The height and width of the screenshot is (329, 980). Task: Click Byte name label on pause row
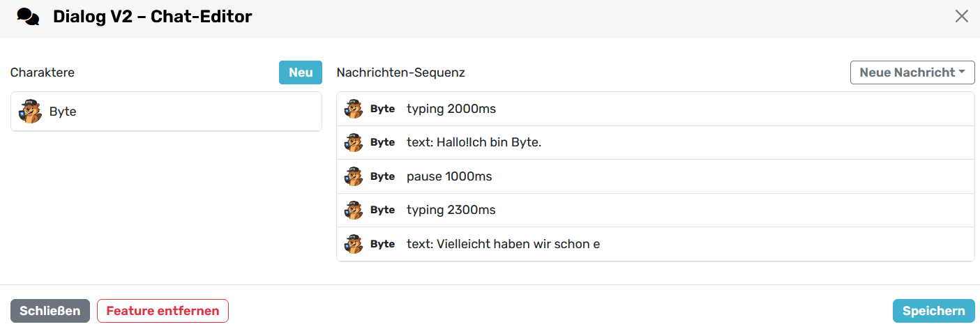(x=382, y=176)
